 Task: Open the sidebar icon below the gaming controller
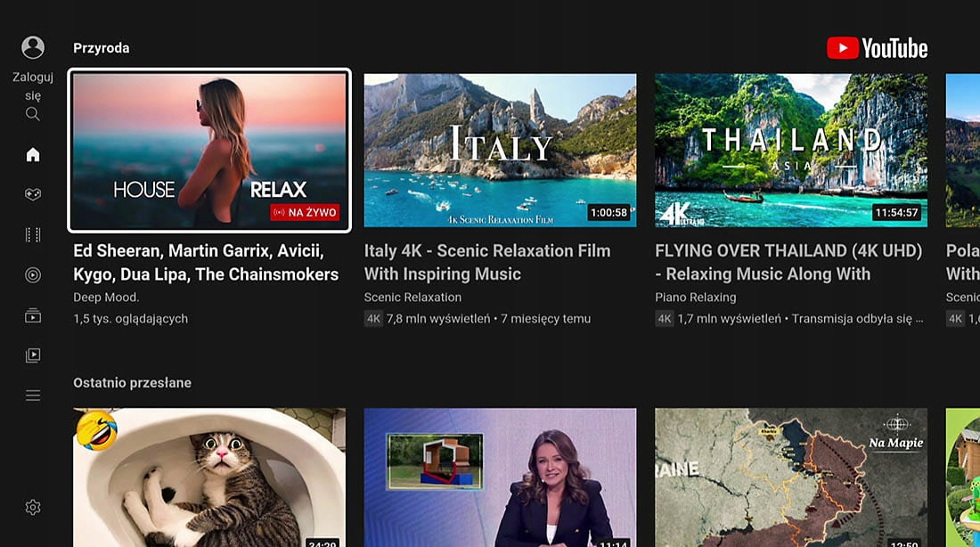(32, 234)
